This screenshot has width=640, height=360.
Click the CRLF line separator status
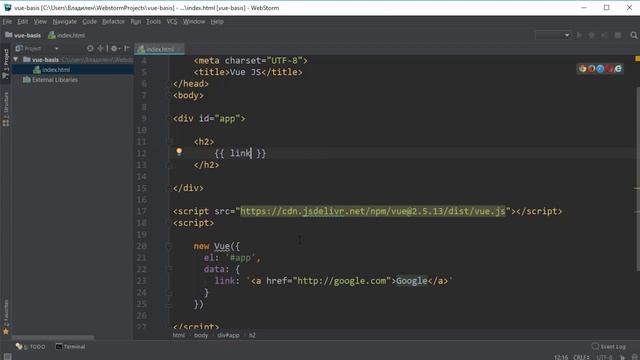pos(581,358)
